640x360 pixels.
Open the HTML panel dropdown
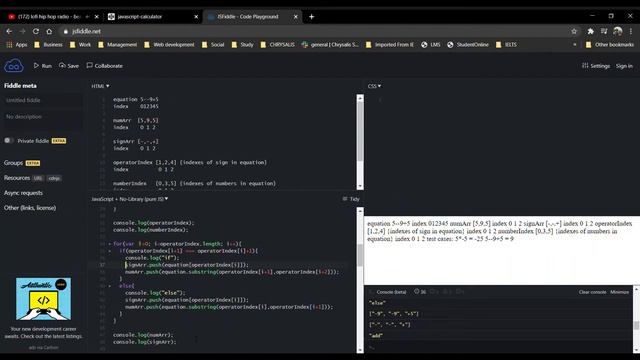point(100,86)
